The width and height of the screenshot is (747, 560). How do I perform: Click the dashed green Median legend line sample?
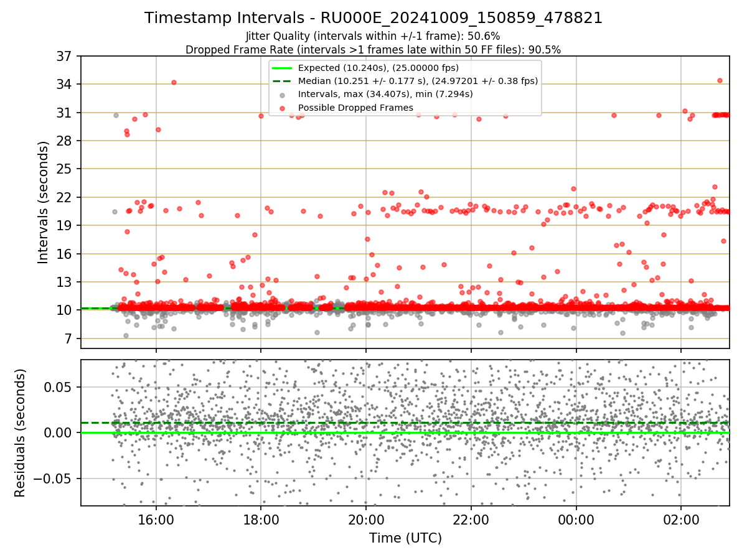[283, 81]
